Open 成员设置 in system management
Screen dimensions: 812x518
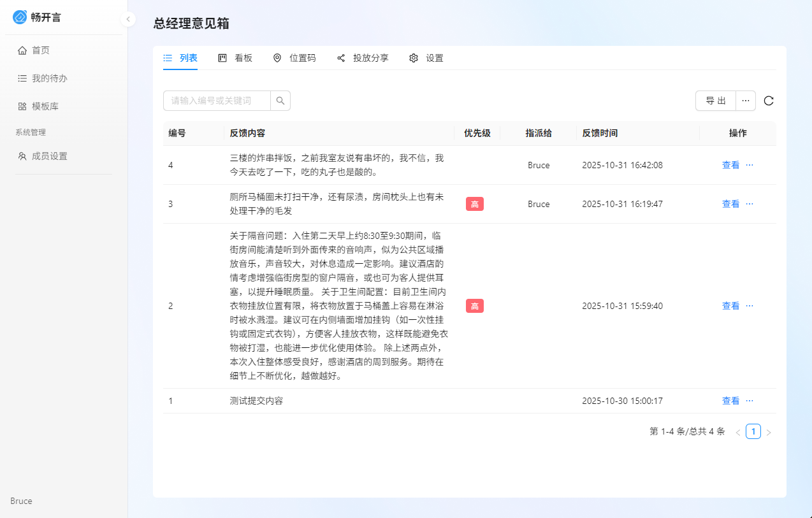pyautogui.click(x=49, y=156)
